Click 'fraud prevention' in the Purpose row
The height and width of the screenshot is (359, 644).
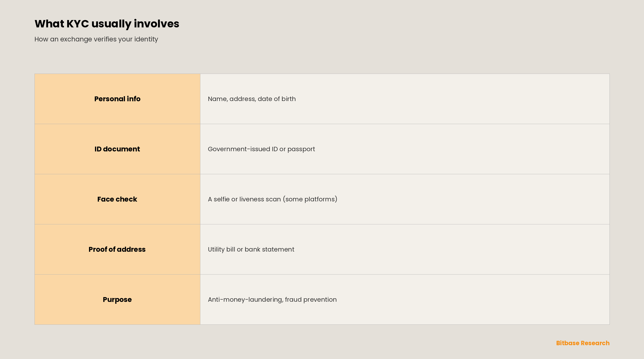click(311, 300)
